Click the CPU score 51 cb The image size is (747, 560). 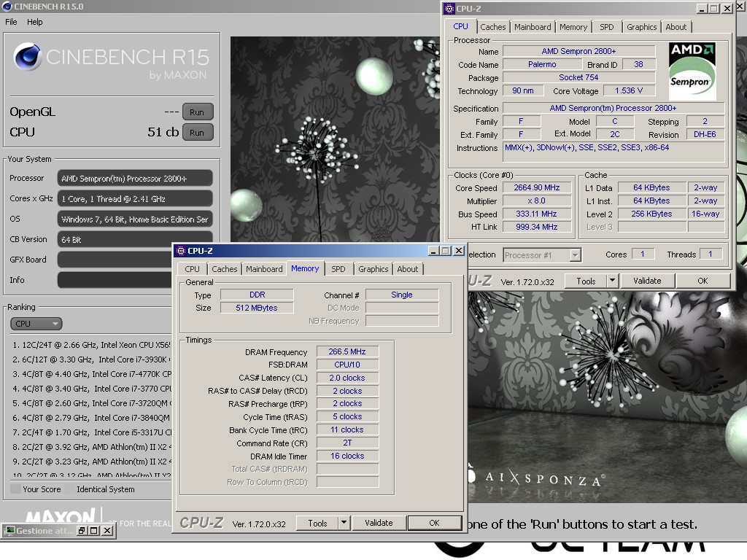coord(163,133)
